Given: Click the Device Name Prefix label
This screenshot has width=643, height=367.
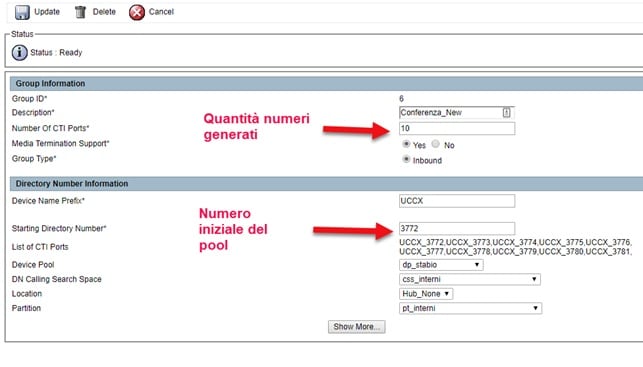Looking at the screenshot, I should pyautogui.click(x=48, y=201).
